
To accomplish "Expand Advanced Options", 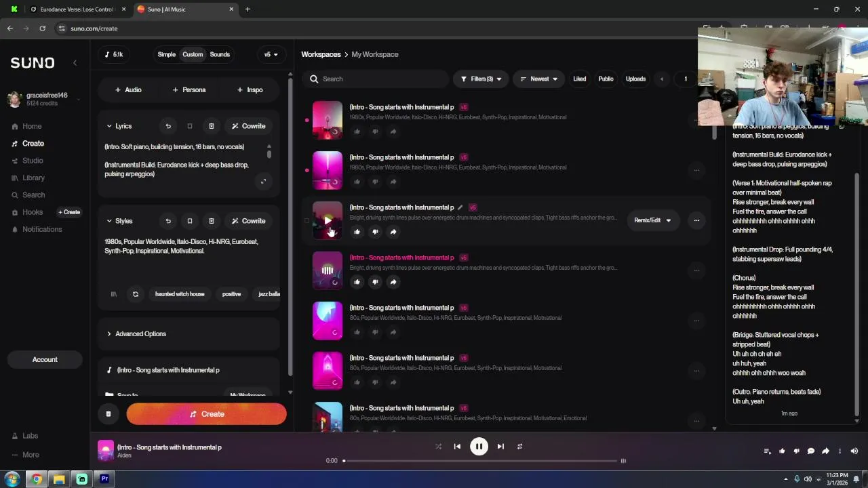I will (x=136, y=333).
